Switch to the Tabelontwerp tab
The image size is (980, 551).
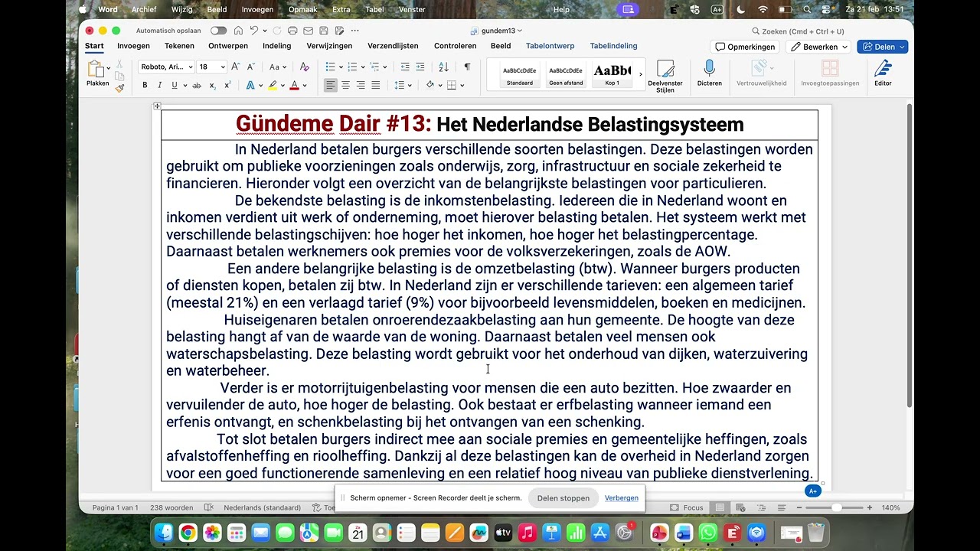tap(550, 46)
